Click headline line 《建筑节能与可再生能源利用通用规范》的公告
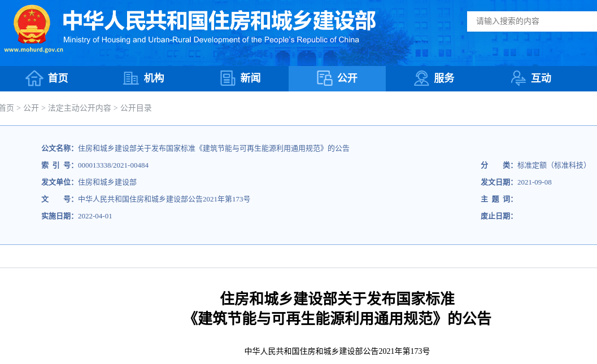597x364 pixels. 337,318
